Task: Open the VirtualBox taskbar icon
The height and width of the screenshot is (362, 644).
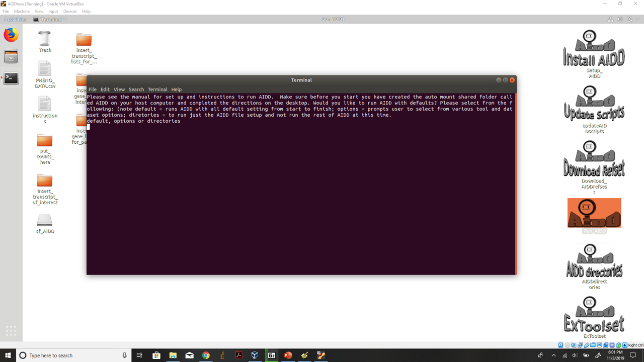Action: [x=255, y=355]
